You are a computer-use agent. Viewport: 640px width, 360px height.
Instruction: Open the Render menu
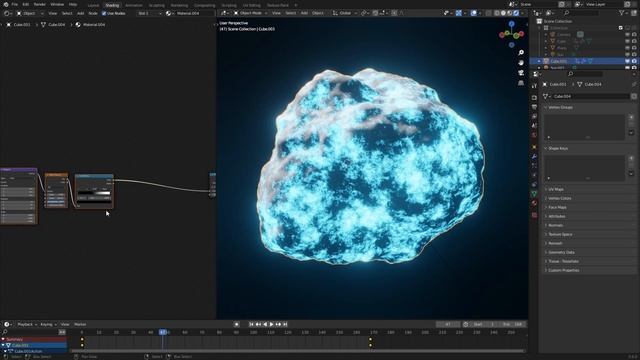(x=40, y=4)
